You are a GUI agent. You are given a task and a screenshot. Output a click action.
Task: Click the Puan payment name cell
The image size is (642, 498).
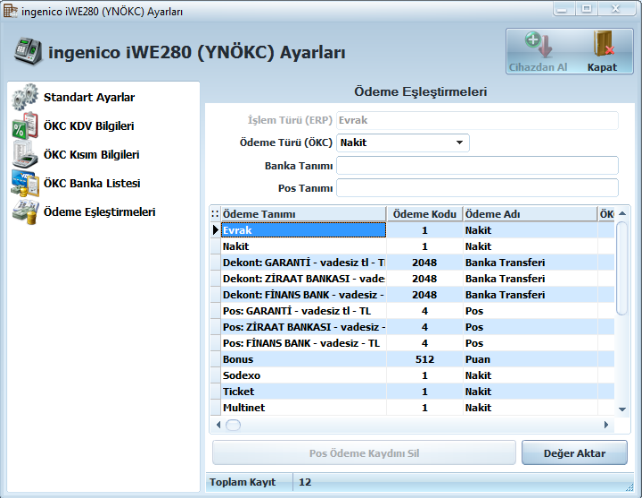coord(530,360)
